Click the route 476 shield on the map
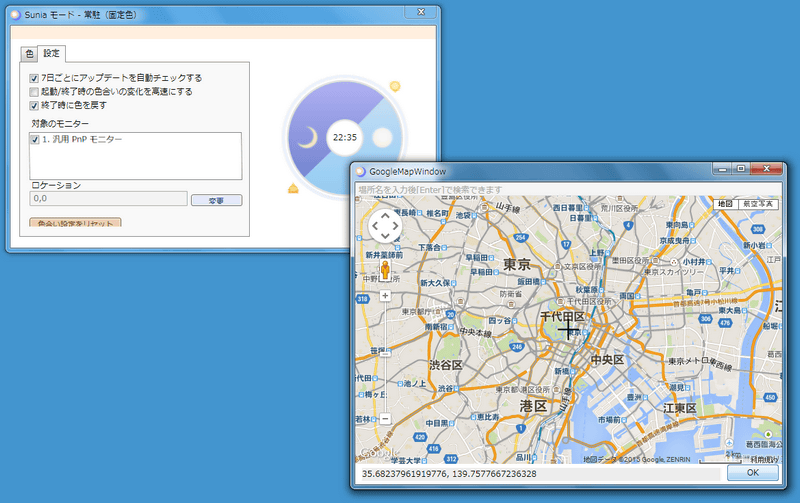 coord(725,322)
